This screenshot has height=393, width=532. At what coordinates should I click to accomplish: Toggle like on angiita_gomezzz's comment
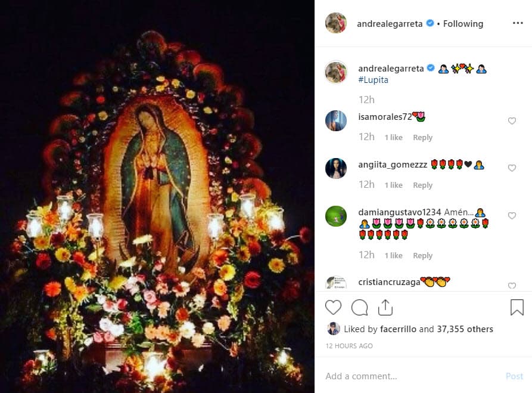click(x=512, y=168)
